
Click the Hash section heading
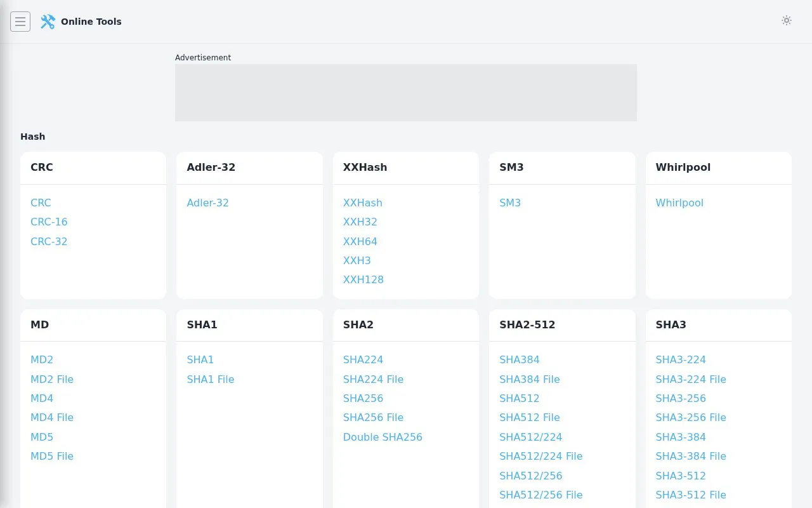point(32,137)
